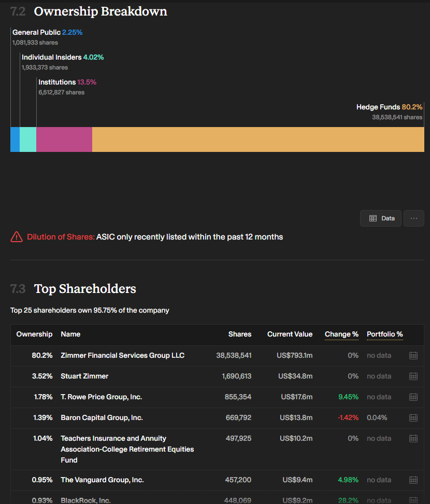Click the 9.45% change value

click(348, 397)
